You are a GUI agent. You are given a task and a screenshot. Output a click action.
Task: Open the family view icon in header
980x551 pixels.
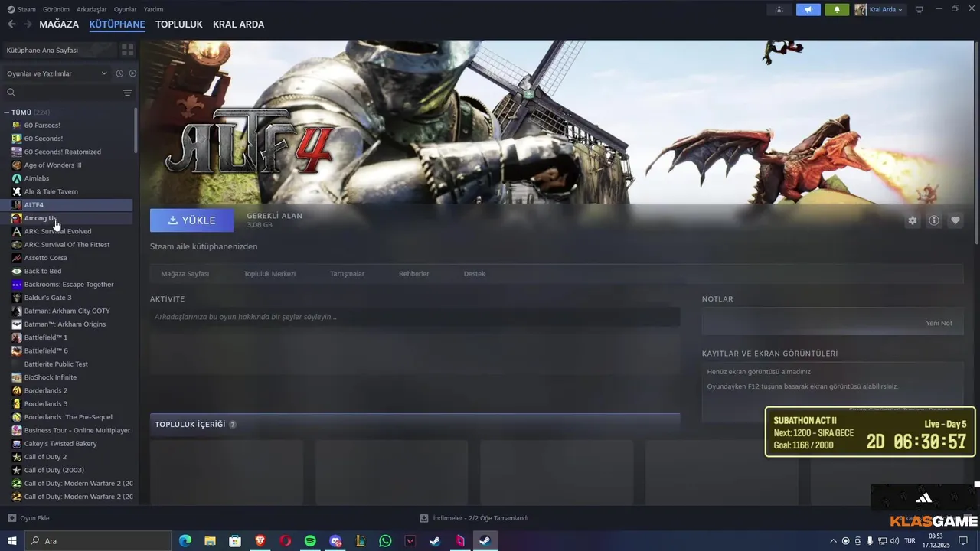tap(779, 10)
